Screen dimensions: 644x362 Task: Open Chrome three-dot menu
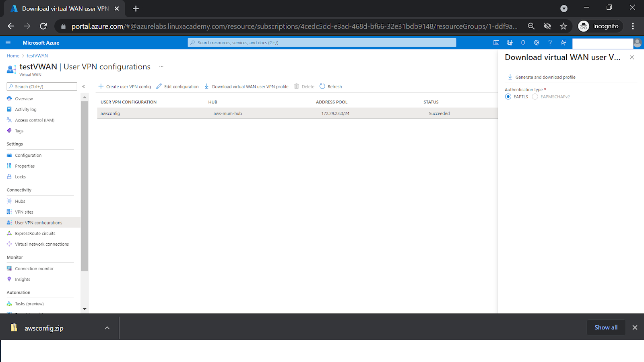(633, 26)
